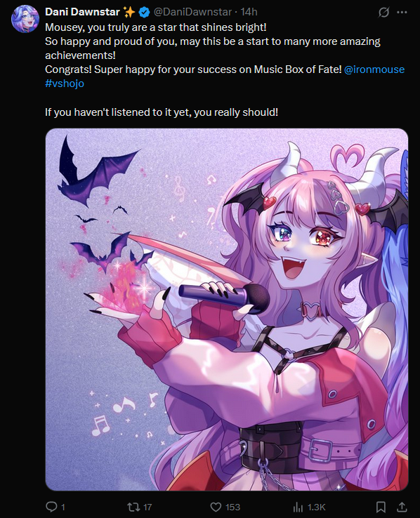Open the post by clicking the 'If you haven't listened' text
The width and height of the screenshot is (420, 518).
tap(162, 112)
